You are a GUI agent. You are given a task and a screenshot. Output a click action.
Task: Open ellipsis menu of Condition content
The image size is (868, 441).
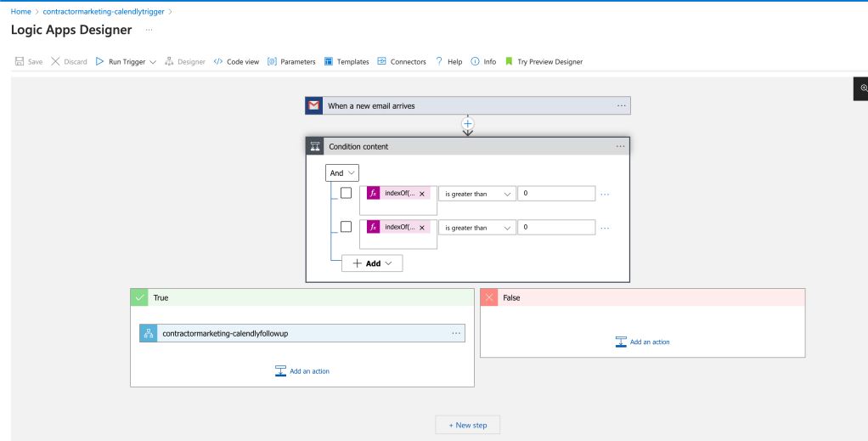pyautogui.click(x=621, y=147)
